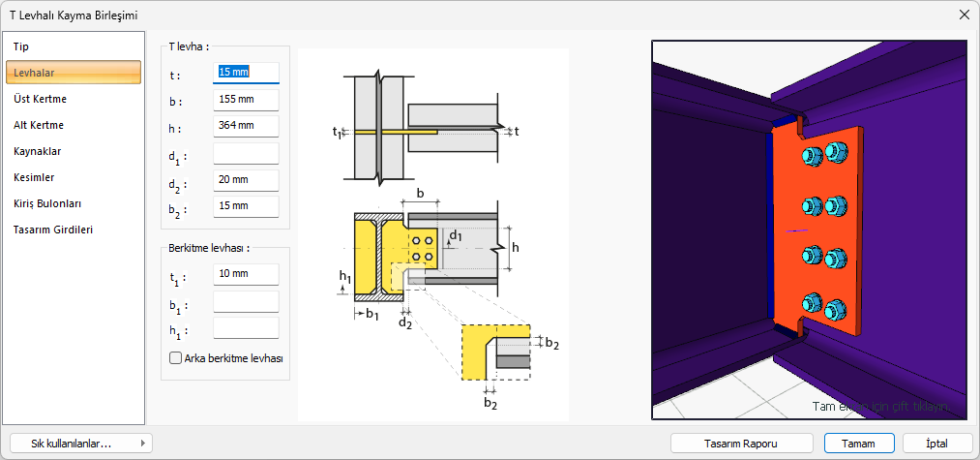Open the Tip section
Viewport: 980px width, 460px height.
click(74, 46)
